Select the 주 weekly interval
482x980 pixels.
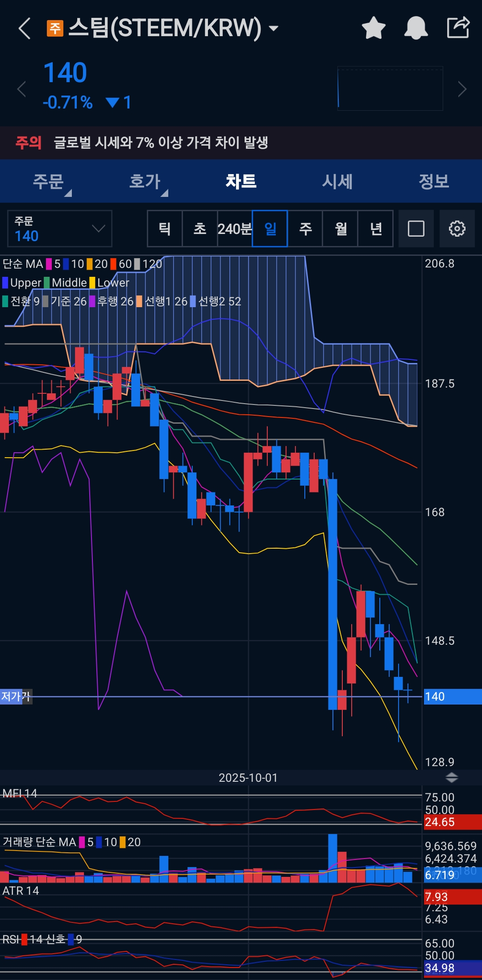point(305,229)
